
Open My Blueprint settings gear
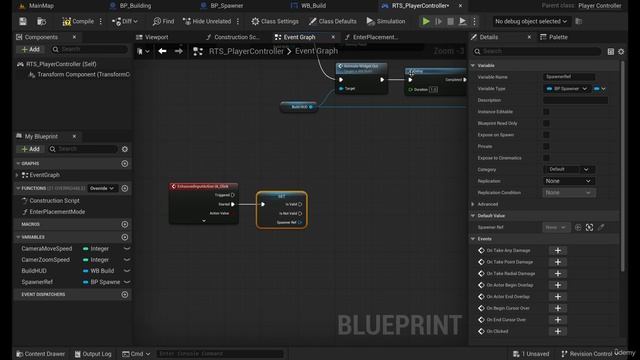125,149
